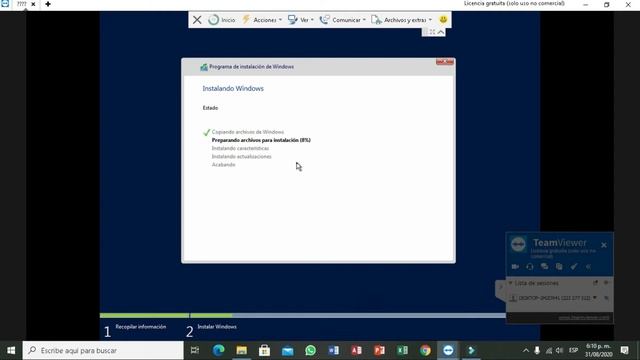Open the chat icon in TeamViewer panel

point(544,267)
